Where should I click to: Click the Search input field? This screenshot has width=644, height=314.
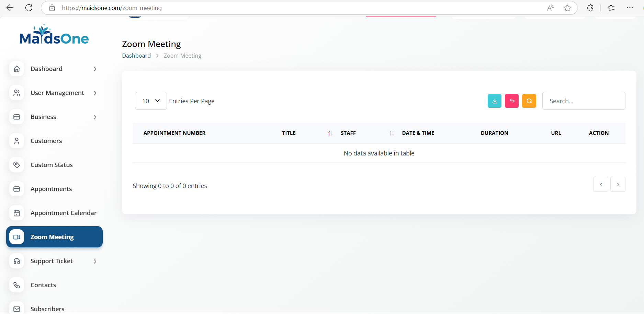pos(584,101)
